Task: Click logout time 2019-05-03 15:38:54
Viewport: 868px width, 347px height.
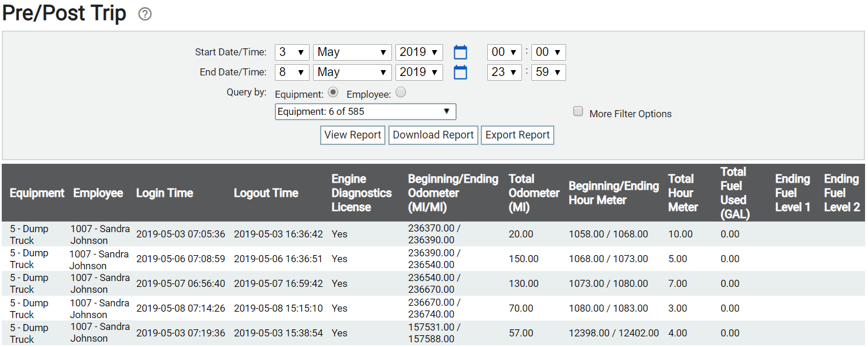Action: 278,333
